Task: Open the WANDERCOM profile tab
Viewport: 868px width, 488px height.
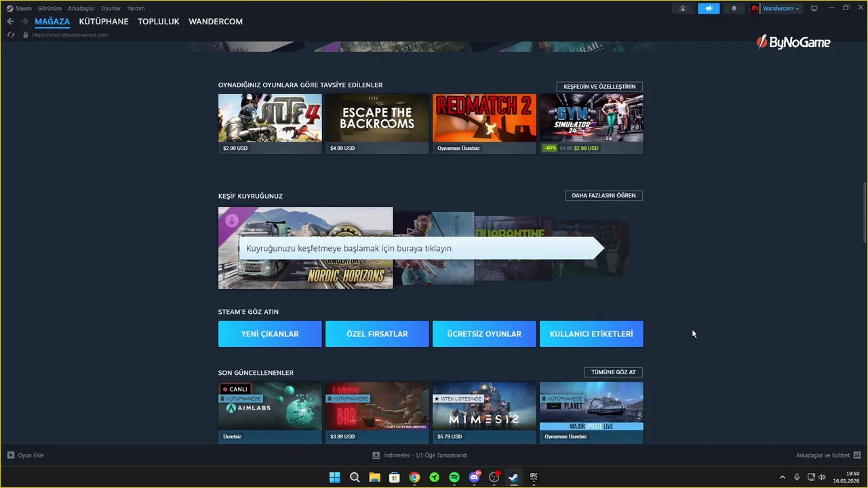Action: tap(216, 22)
